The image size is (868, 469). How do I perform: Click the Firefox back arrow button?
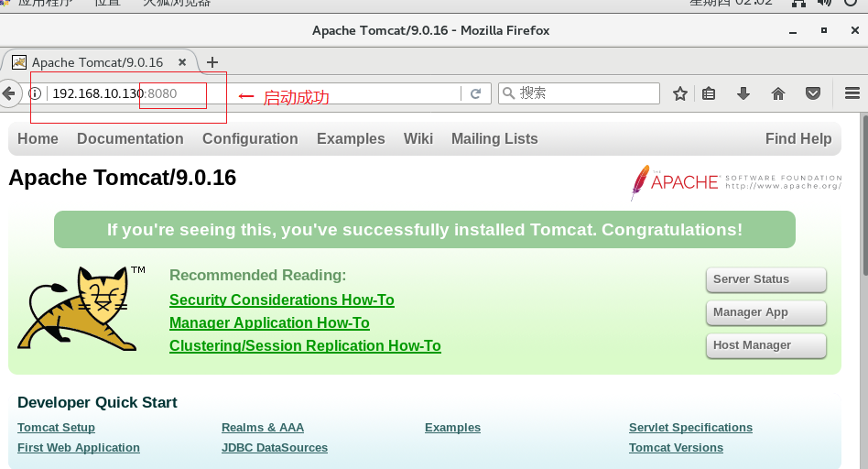(x=7, y=93)
